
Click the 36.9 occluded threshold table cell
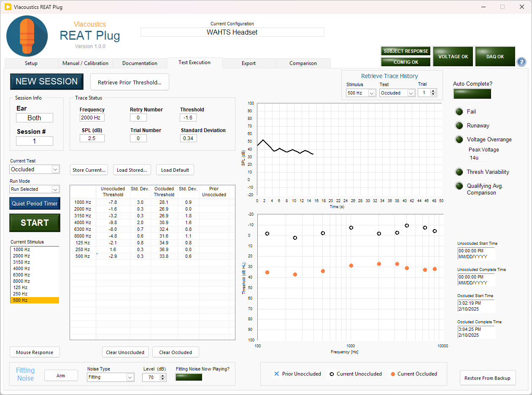pos(164,249)
